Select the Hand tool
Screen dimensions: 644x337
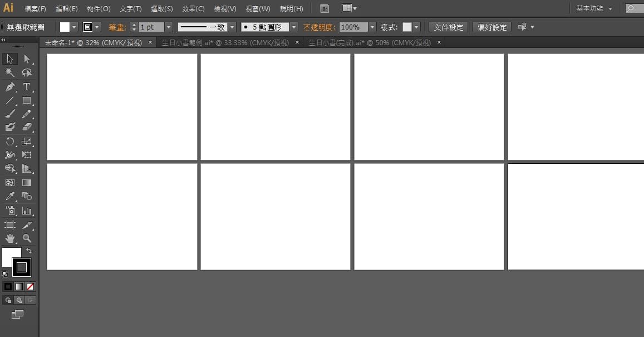[x=10, y=238]
